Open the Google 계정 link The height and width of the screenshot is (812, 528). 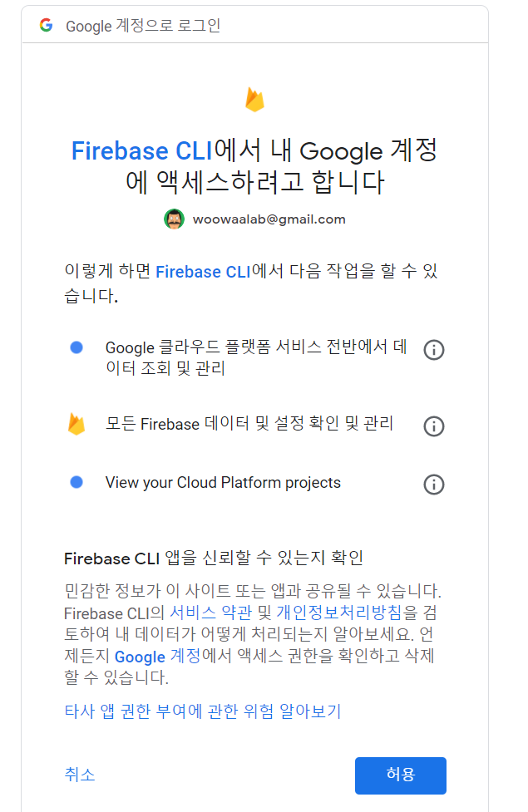pyautogui.click(x=157, y=656)
